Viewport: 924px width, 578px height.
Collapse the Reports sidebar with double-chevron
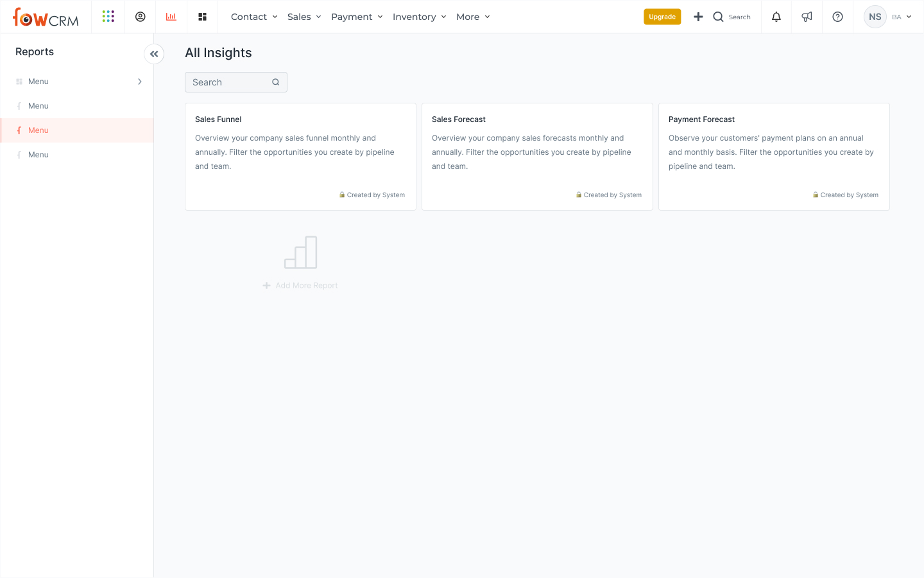click(154, 54)
